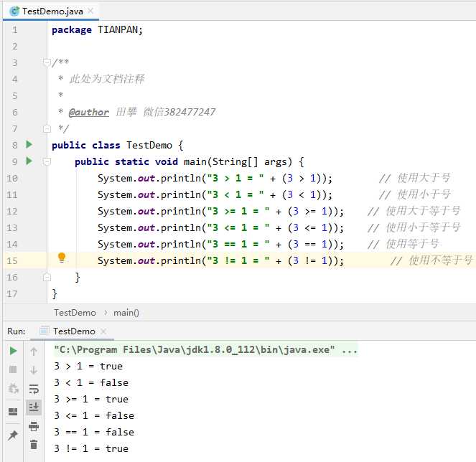The image size is (476, 462).
Task: Toggle soft-wrap in the console
Action: coord(34,389)
